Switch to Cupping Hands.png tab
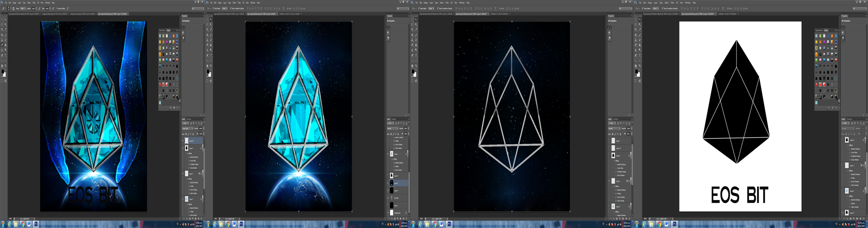The height and width of the screenshot is (228, 868). point(55,14)
